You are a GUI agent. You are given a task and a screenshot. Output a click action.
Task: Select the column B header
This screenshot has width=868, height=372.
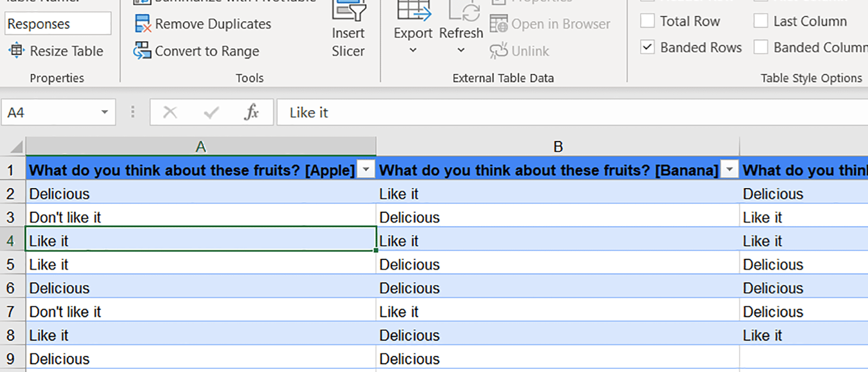pos(558,146)
